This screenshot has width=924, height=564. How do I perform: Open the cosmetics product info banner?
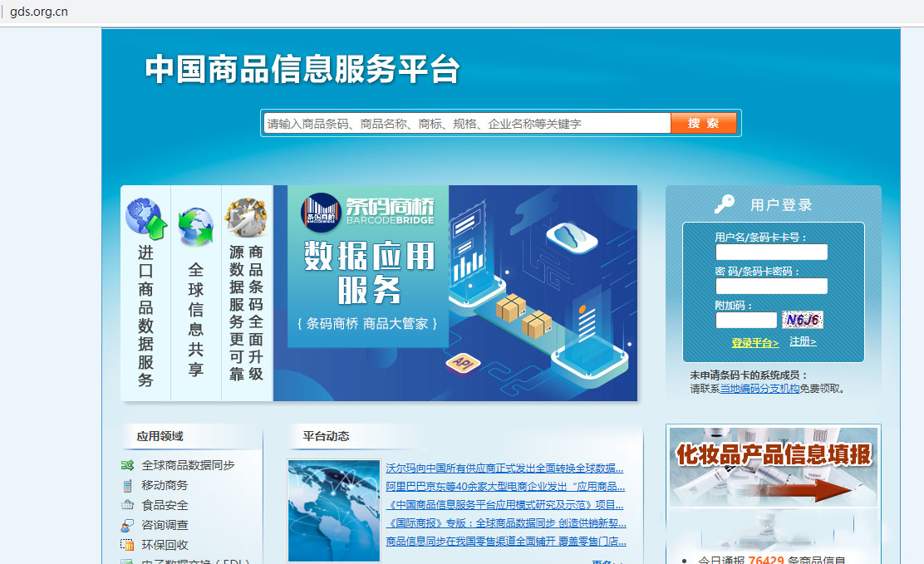coord(774,466)
